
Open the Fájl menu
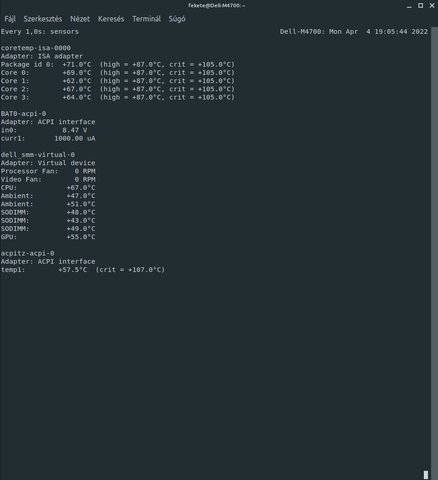[10, 19]
